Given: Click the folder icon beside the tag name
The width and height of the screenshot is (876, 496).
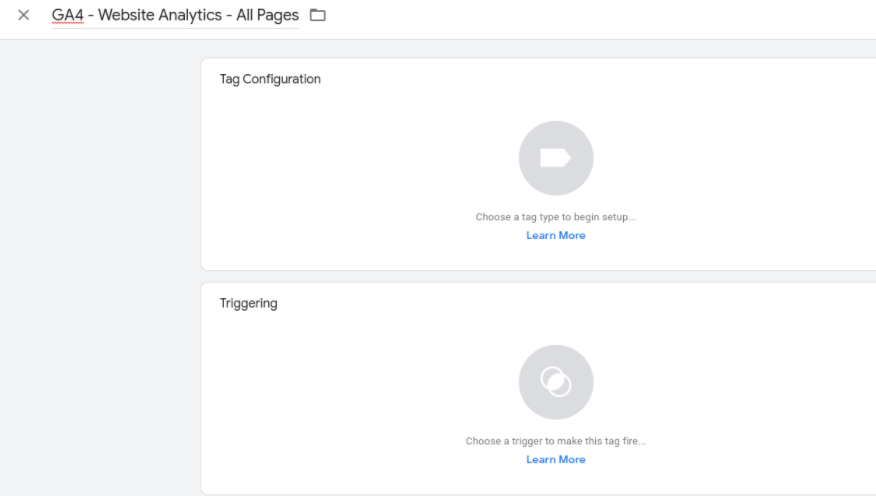Looking at the screenshot, I should point(318,15).
